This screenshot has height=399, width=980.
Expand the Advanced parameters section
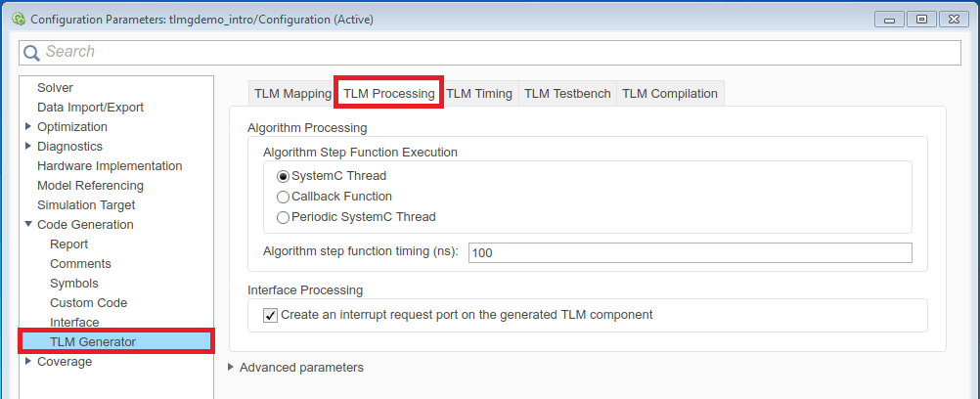232,368
